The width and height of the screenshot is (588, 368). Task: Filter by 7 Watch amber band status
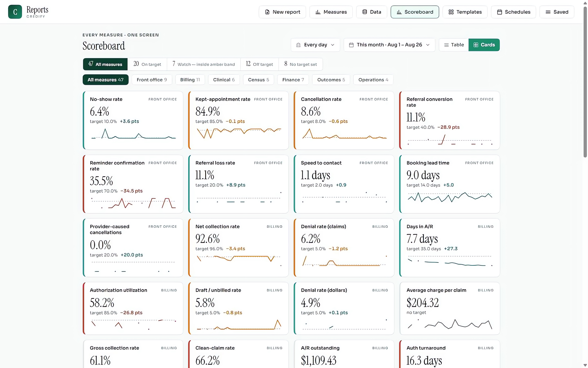click(x=204, y=64)
